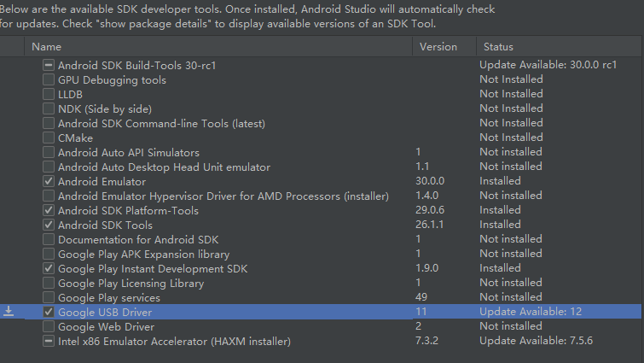Viewport: 644px width, 363px height.
Task: Click the Status column header
Action: [499, 46]
